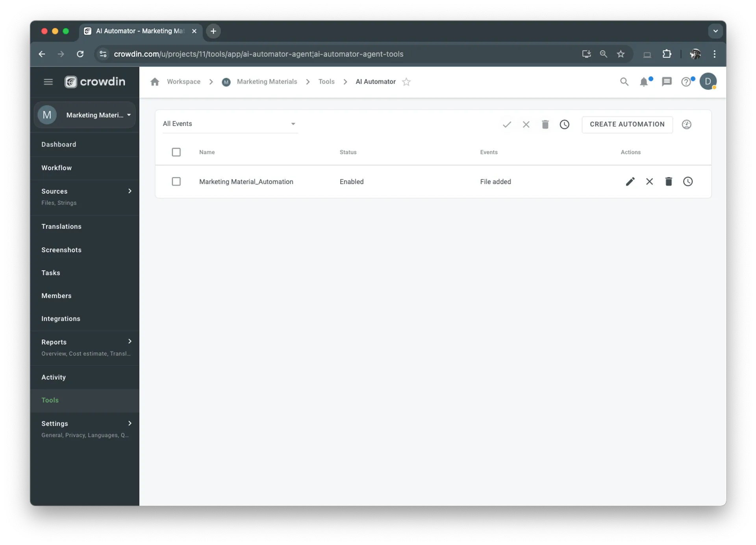Navigate to Translations in sidebar
This screenshot has height=545, width=756.
[62, 226]
